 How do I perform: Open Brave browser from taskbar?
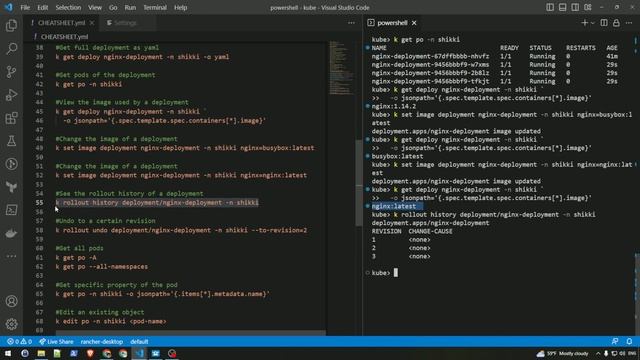(90, 353)
